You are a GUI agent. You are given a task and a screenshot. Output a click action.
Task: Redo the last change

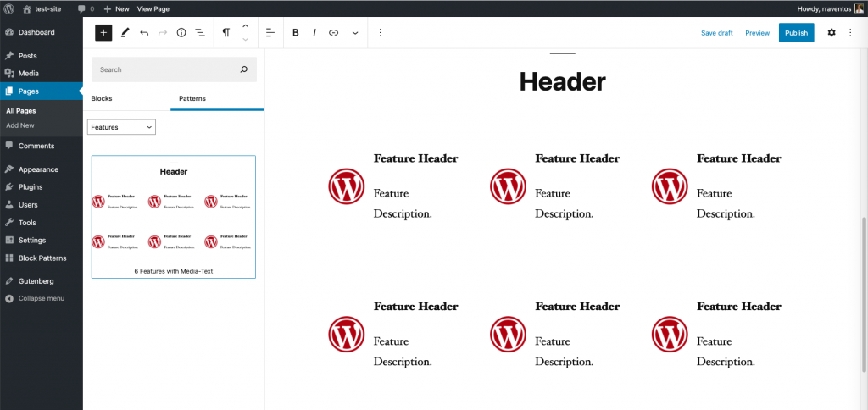pyautogui.click(x=163, y=33)
